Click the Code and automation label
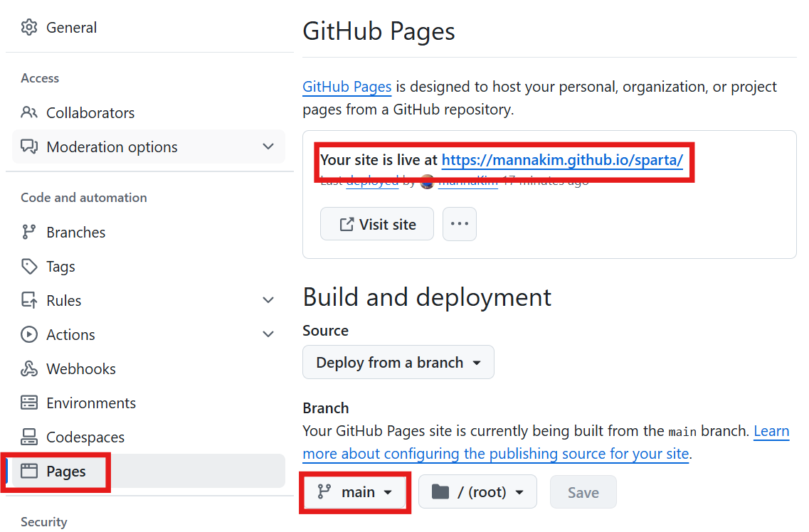The image size is (809, 532). pyautogui.click(x=83, y=198)
